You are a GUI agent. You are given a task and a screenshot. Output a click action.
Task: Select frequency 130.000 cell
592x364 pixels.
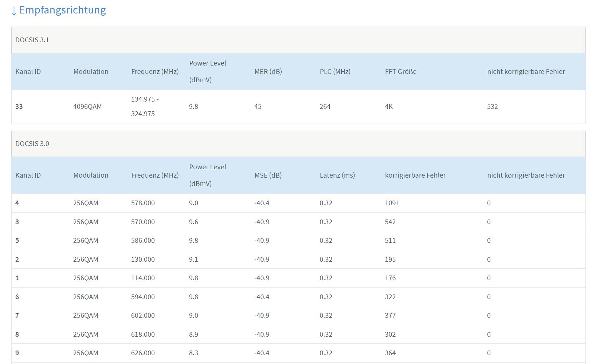point(143,260)
